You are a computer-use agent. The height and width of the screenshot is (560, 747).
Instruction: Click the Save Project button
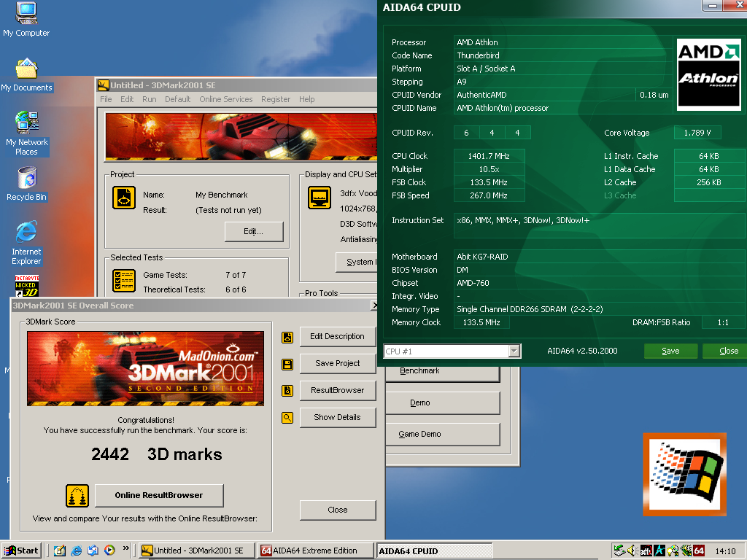pyautogui.click(x=337, y=363)
